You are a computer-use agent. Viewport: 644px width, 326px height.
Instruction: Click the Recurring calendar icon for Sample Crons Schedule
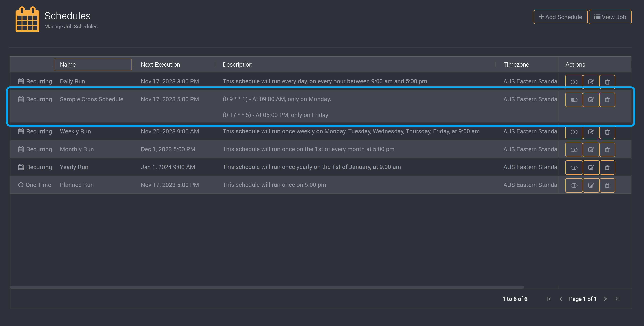(x=21, y=99)
